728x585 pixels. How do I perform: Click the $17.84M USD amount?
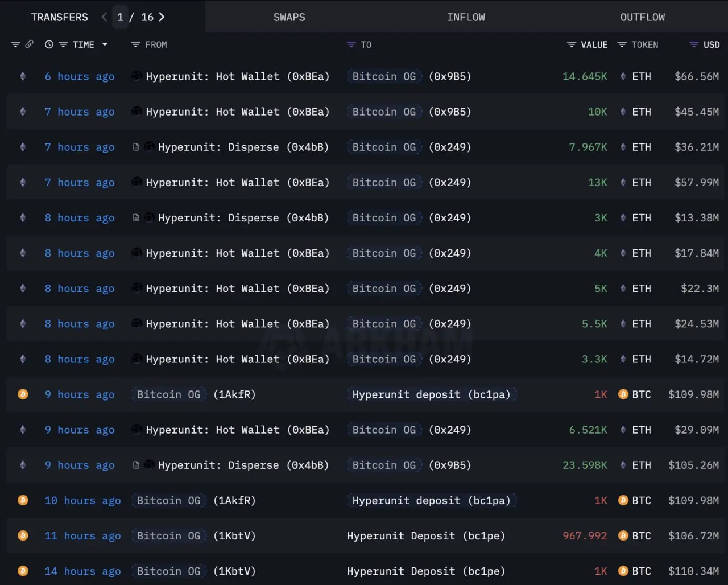pyautogui.click(x=697, y=253)
